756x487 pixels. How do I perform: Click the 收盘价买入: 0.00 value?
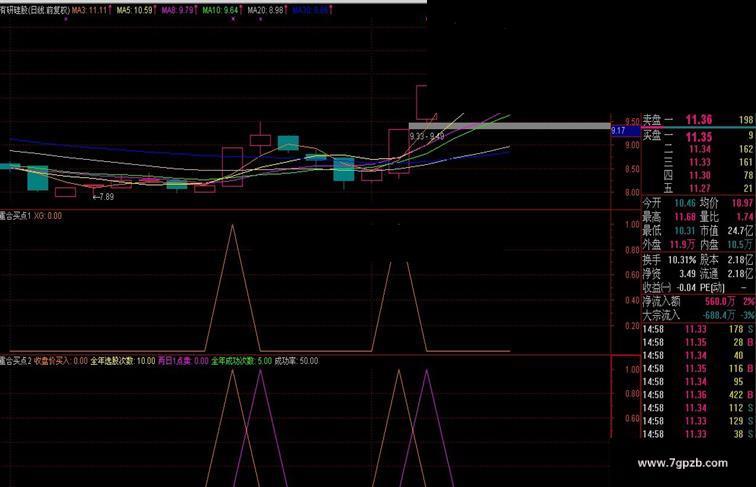[61, 361]
